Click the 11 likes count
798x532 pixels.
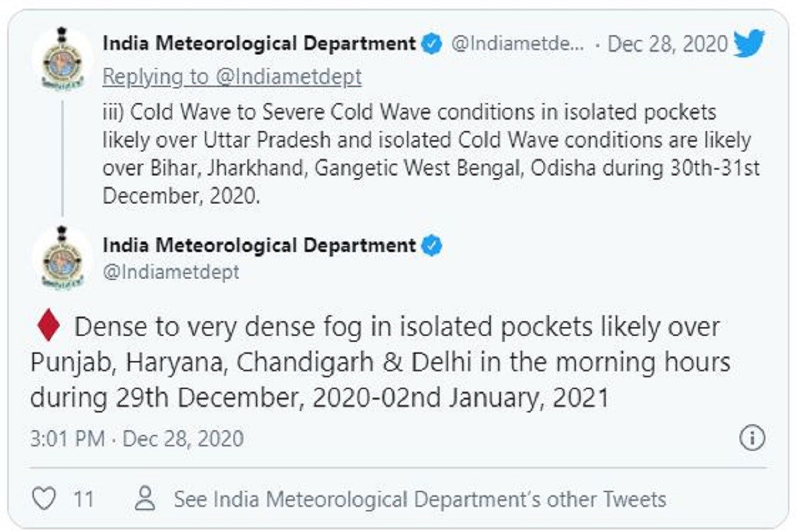pyautogui.click(x=84, y=499)
